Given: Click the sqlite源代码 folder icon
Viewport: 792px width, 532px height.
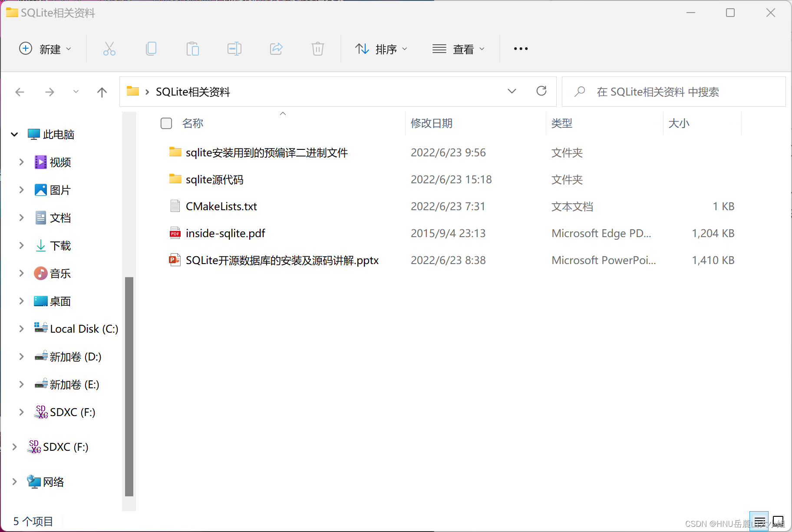Looking at the screenshot, I should click(175, 179).
